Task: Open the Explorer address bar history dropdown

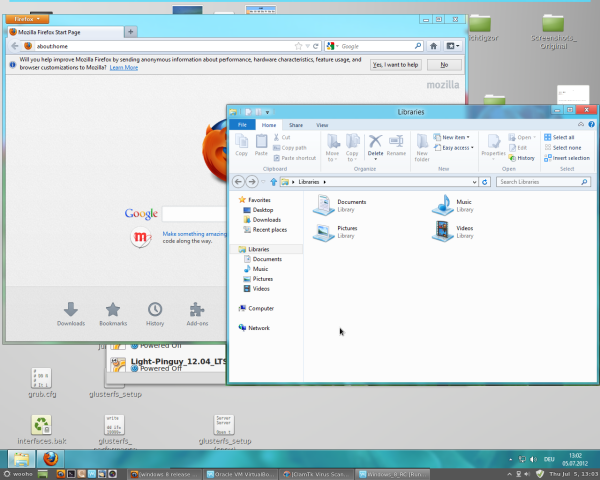Action: click(x=474, y=182)
